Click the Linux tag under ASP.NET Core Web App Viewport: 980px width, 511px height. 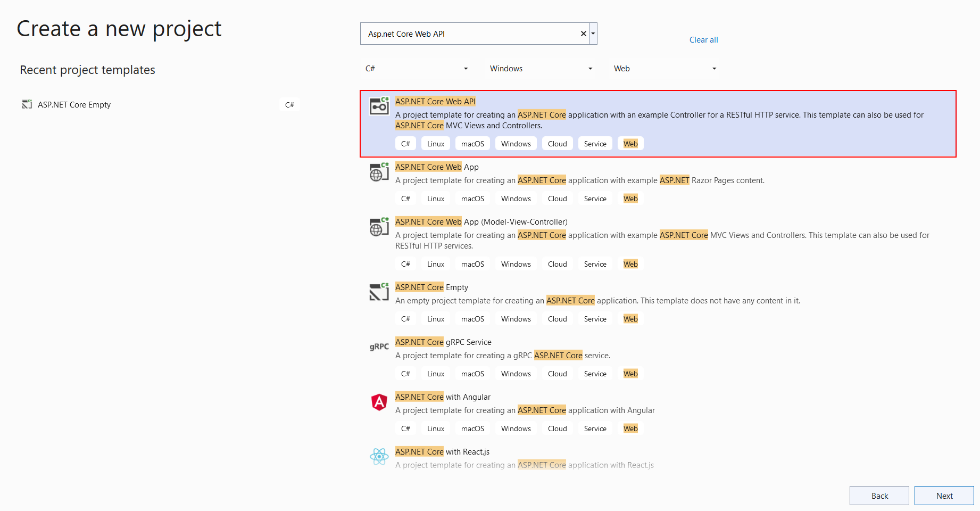(x=436, y=199)
